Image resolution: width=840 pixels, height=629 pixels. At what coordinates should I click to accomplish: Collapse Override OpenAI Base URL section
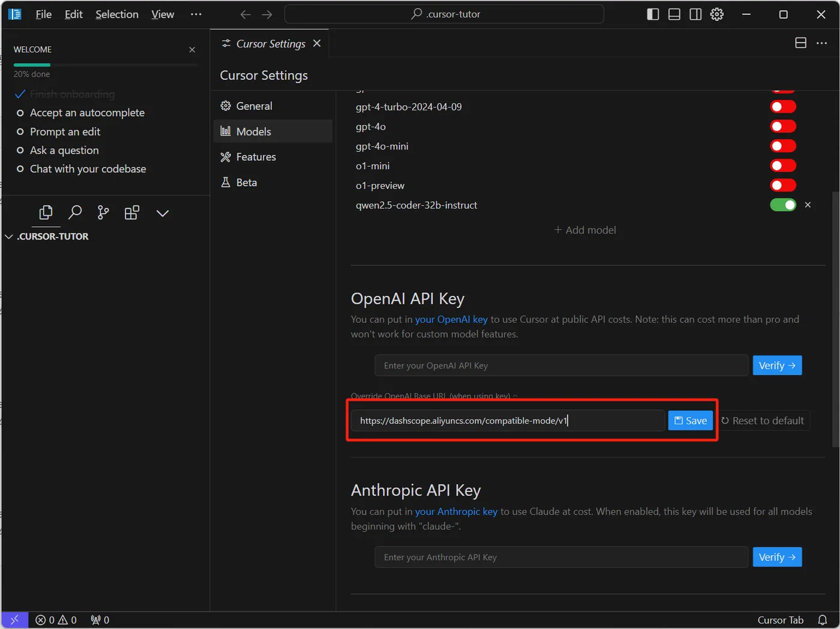[x=434, y=396]
